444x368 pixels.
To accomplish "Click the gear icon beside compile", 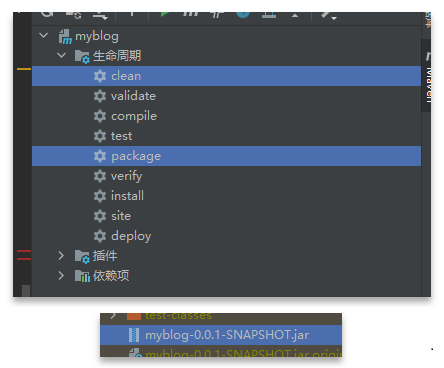I will [100, 116].
